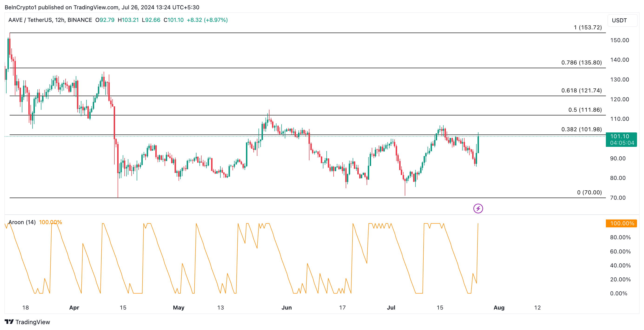Screen dimensions: 644x330
Task: Click the TradingView logo at bottom left
Action: click(x=9, y=322)
